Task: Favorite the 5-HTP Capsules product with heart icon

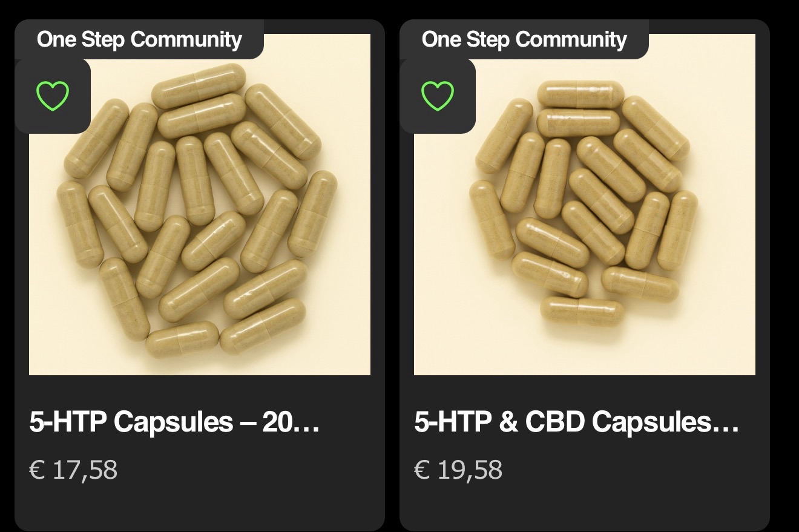Action: point(53,96)
